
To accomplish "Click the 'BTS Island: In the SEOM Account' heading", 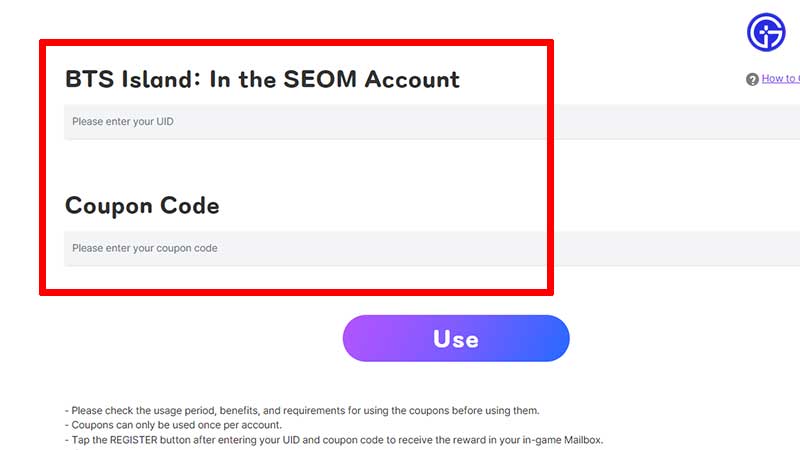I will pos(262,79).
